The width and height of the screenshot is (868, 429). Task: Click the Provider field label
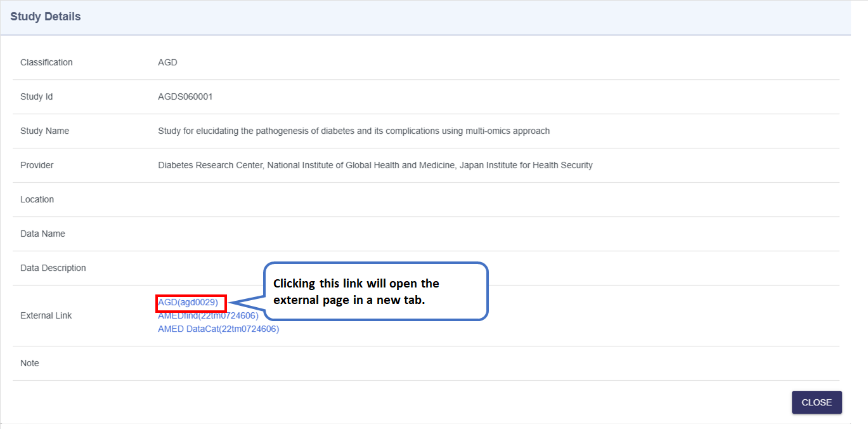coord(37,166)
